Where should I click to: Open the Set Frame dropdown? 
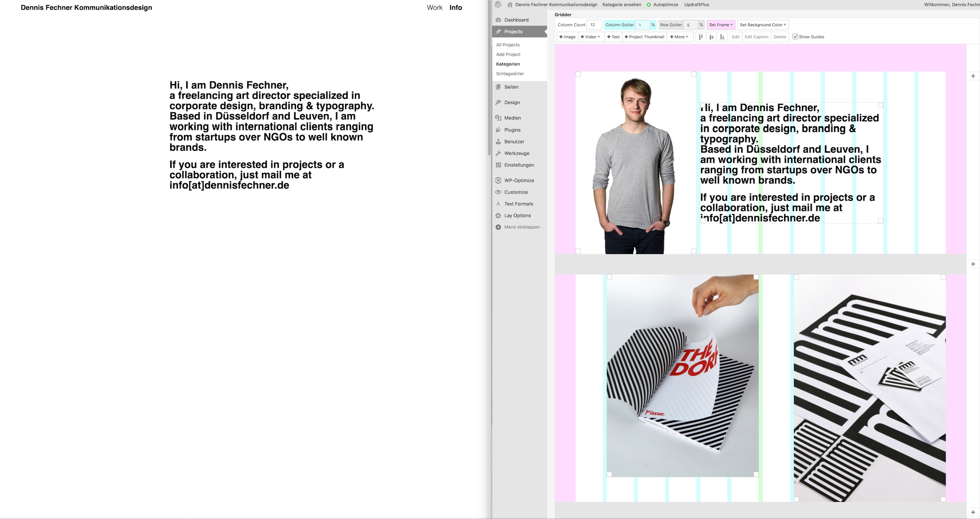tap(720, 25)
